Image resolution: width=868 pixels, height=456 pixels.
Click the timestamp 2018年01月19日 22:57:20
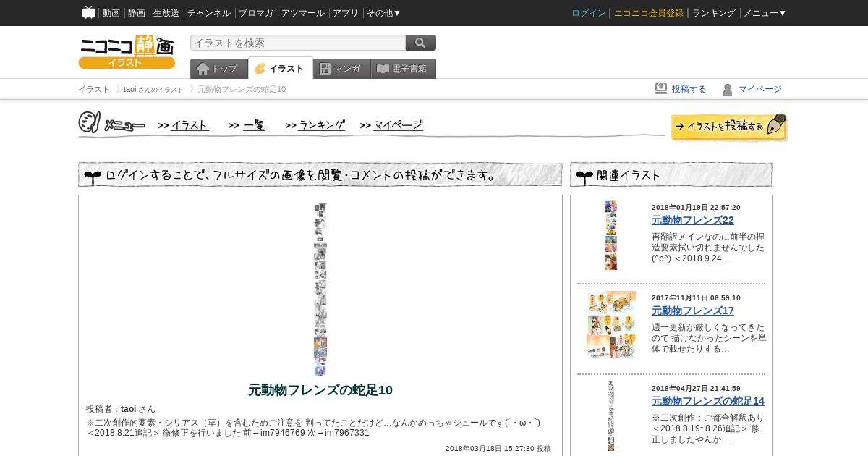696,207
